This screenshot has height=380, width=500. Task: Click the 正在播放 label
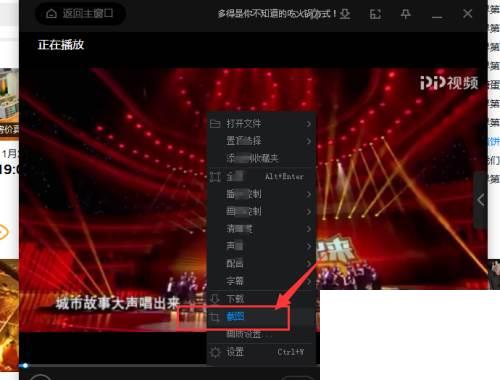pos(61,45)
